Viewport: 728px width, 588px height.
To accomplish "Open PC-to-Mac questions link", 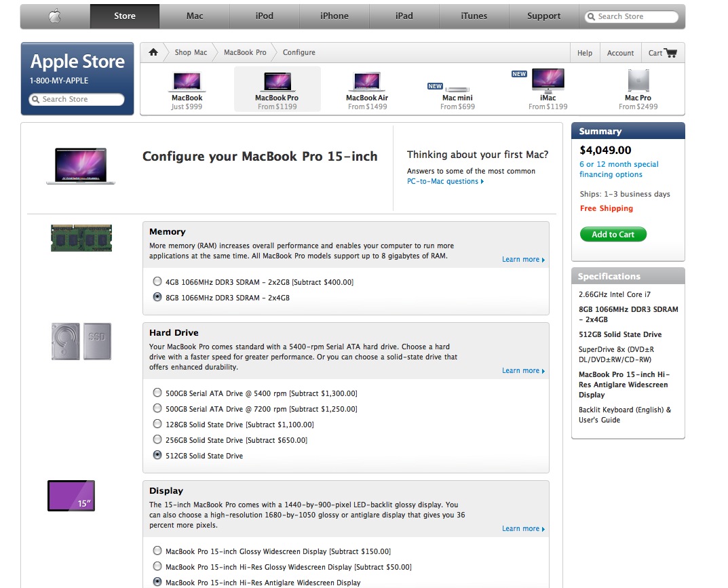I will 445,182.
